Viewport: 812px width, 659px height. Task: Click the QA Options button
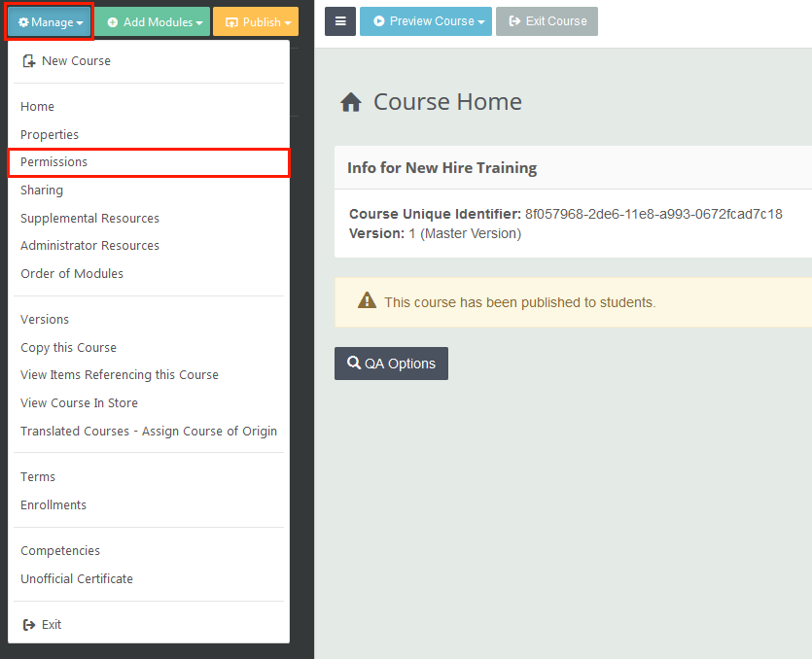tap(391, 364)
